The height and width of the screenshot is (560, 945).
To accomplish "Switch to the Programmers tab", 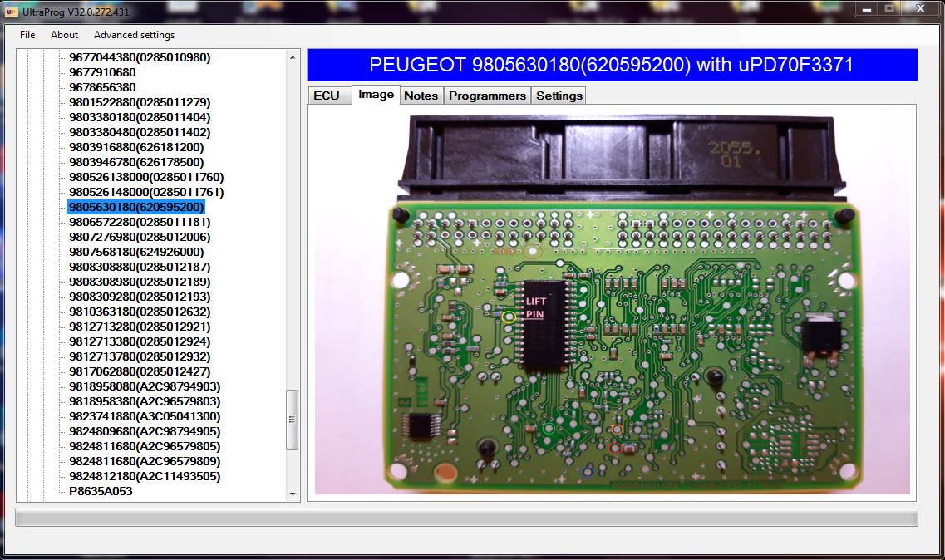I will (x=487, y=96).
